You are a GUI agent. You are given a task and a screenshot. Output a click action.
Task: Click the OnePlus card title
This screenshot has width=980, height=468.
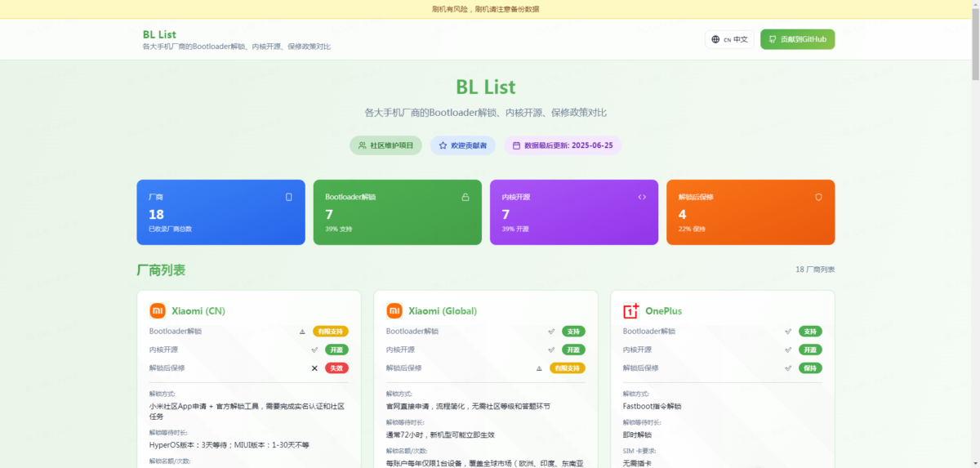[x=663, y=311]
